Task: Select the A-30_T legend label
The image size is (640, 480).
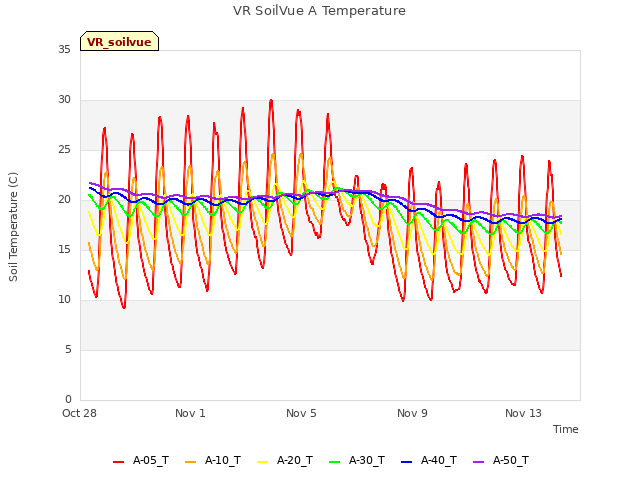Action: (x=367, y=460)
